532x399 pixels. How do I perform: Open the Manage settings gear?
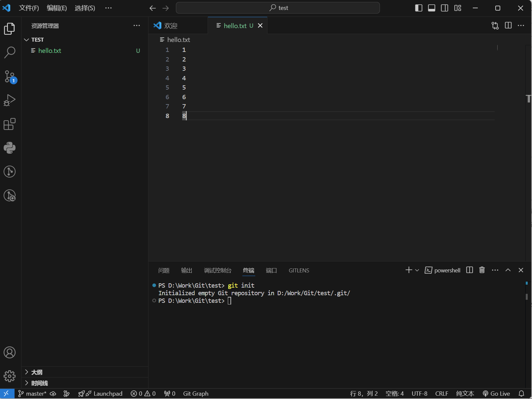pyautogui.click(x=10, y=376)
